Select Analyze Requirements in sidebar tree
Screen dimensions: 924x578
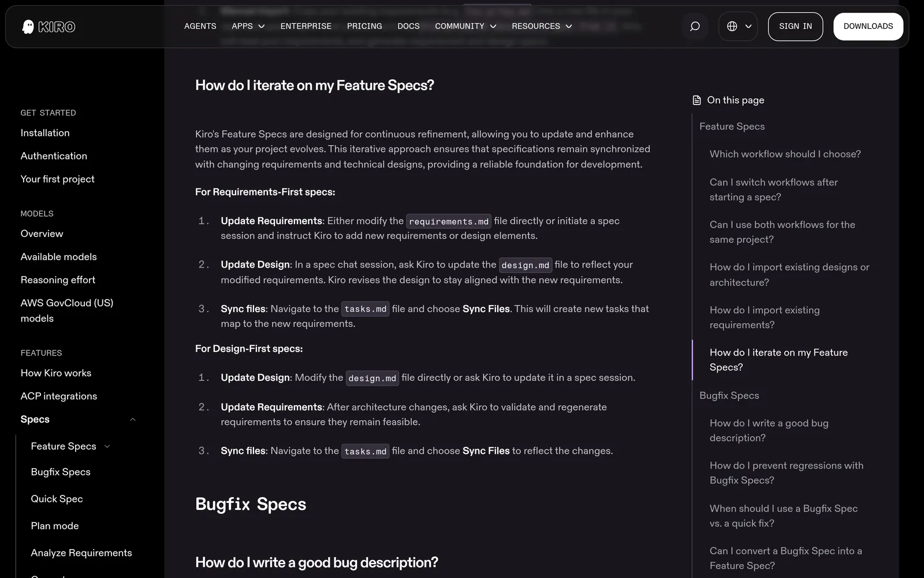pos(81,553)
